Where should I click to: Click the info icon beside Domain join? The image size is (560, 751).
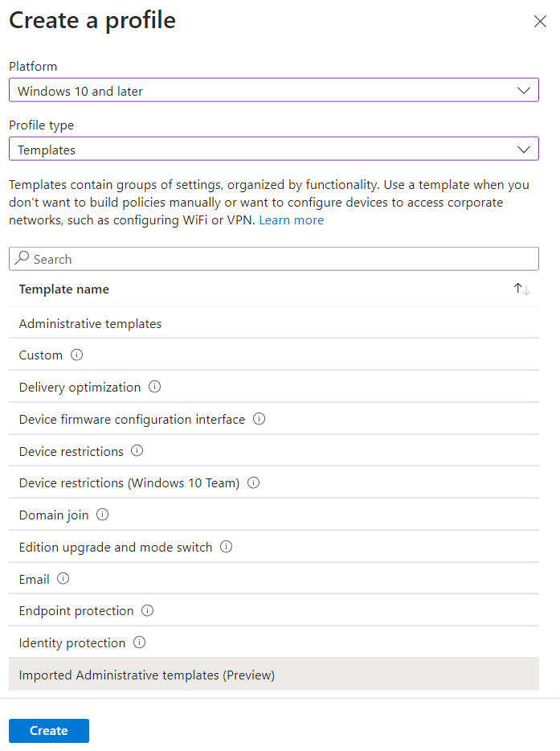click(102, 515)
